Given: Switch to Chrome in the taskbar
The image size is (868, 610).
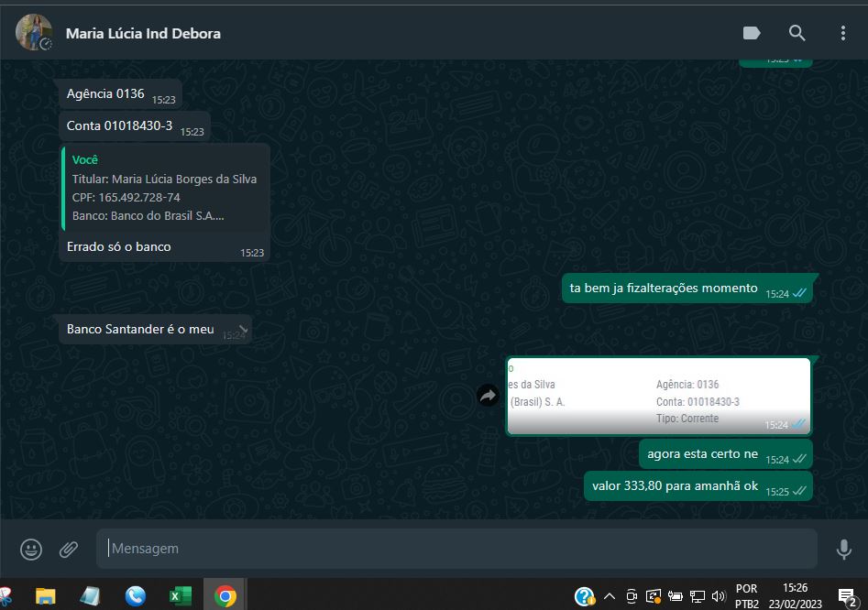Looking at the screenshot, I should click(225, 596).
